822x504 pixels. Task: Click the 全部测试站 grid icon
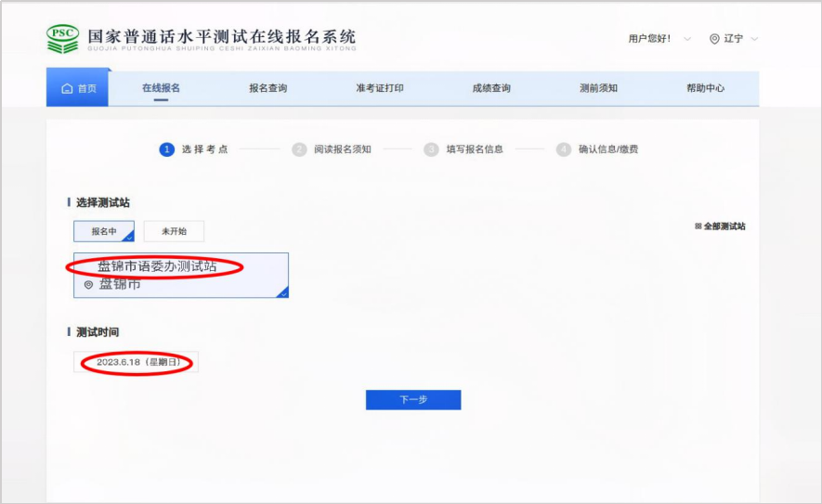698,226
